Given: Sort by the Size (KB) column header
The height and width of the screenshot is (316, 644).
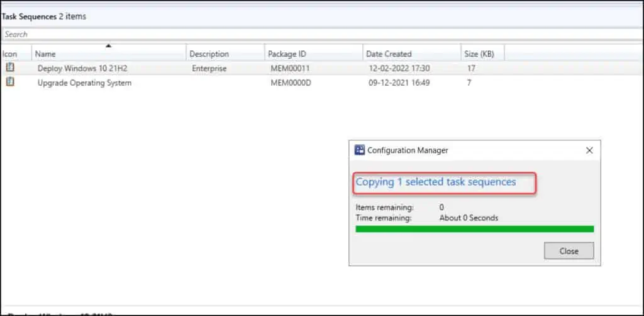Looking at the screenshot, I should [482, 54].
